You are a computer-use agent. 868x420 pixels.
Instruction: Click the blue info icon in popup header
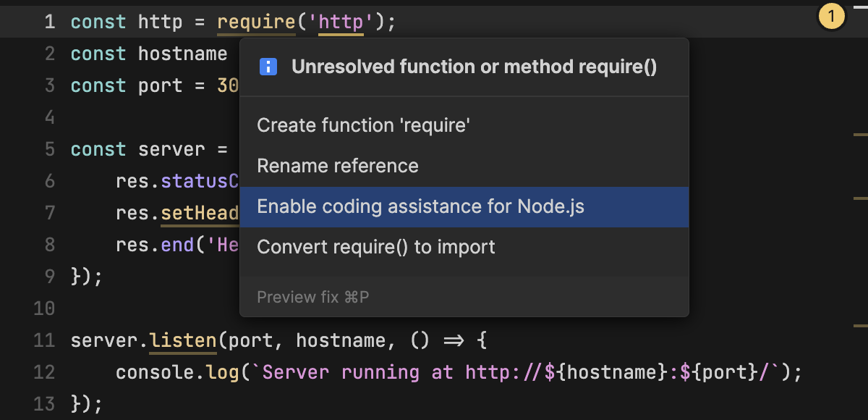268,66
